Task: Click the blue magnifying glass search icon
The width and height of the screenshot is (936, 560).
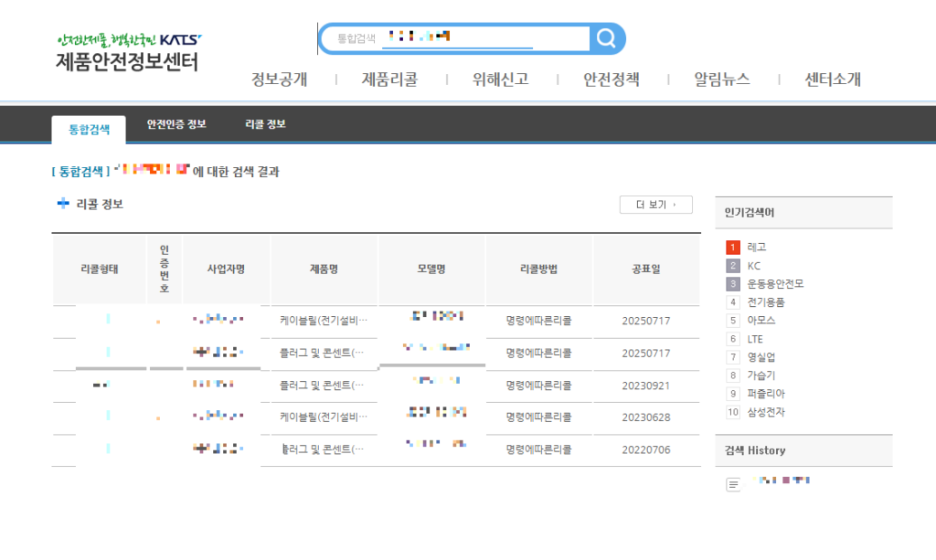Action: coord(605,37)
